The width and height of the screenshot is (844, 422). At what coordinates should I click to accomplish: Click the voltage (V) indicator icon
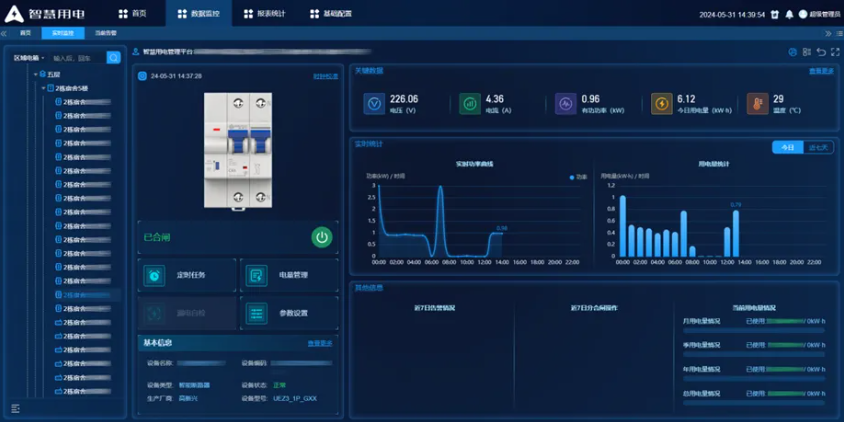pyautogui.click(x=373, y=104)
